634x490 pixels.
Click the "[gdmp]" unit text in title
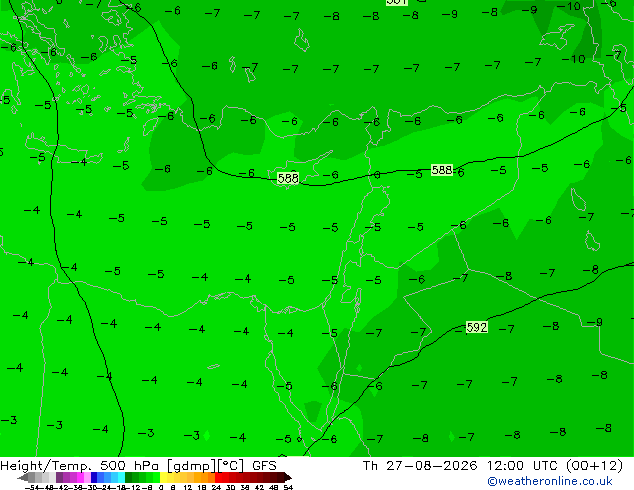(x=190, y=466)
